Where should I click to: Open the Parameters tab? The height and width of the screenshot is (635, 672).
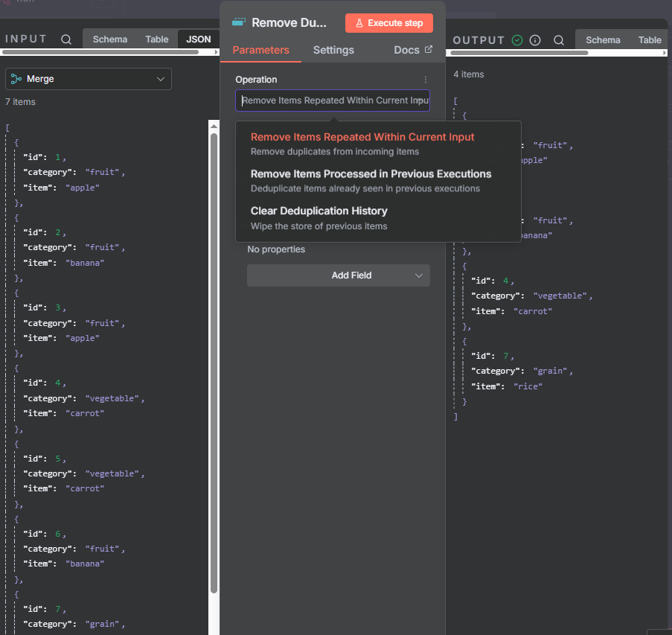click(x=260, y=50)
